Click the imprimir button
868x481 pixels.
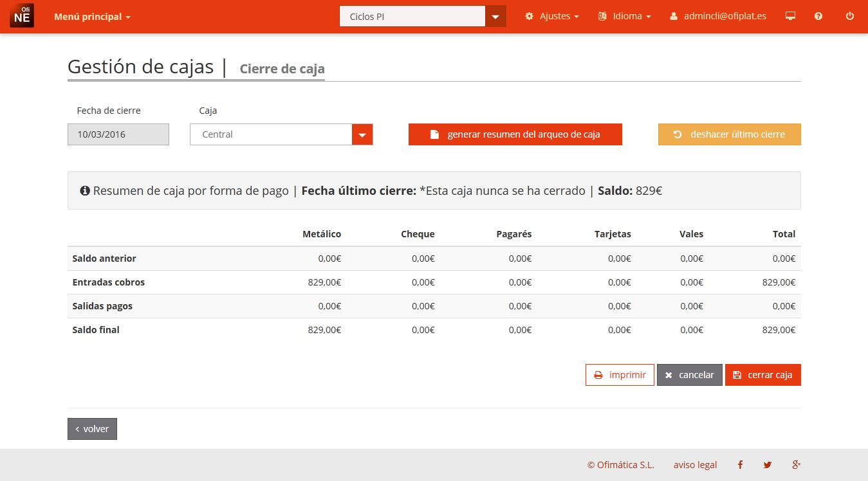620,375
